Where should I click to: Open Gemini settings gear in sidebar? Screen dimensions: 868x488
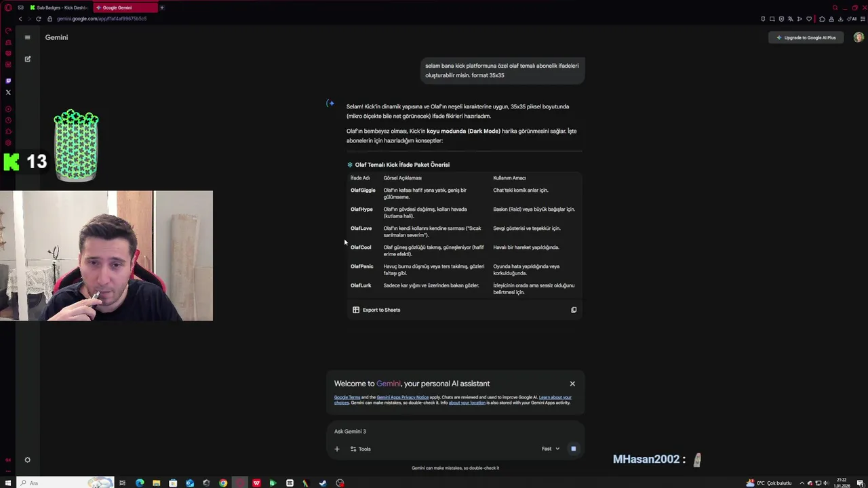point(27,460)
